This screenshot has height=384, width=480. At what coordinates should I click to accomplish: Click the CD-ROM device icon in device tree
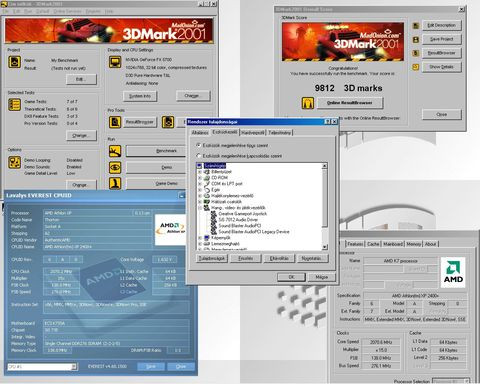[x=207, y=178]
